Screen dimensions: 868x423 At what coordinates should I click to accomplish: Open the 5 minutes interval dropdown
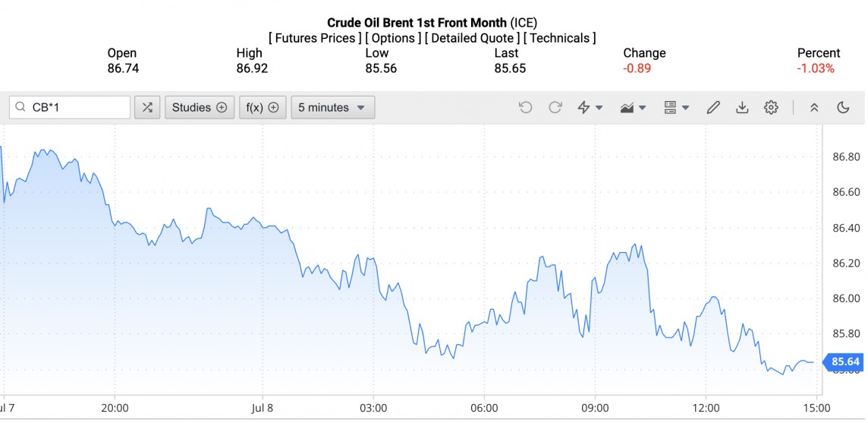pos(332,108)
